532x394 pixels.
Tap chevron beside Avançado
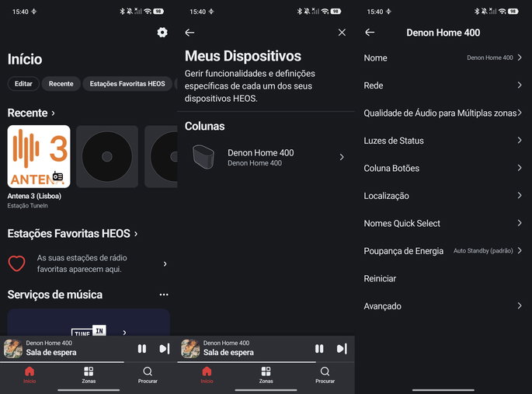click(520, 305)
